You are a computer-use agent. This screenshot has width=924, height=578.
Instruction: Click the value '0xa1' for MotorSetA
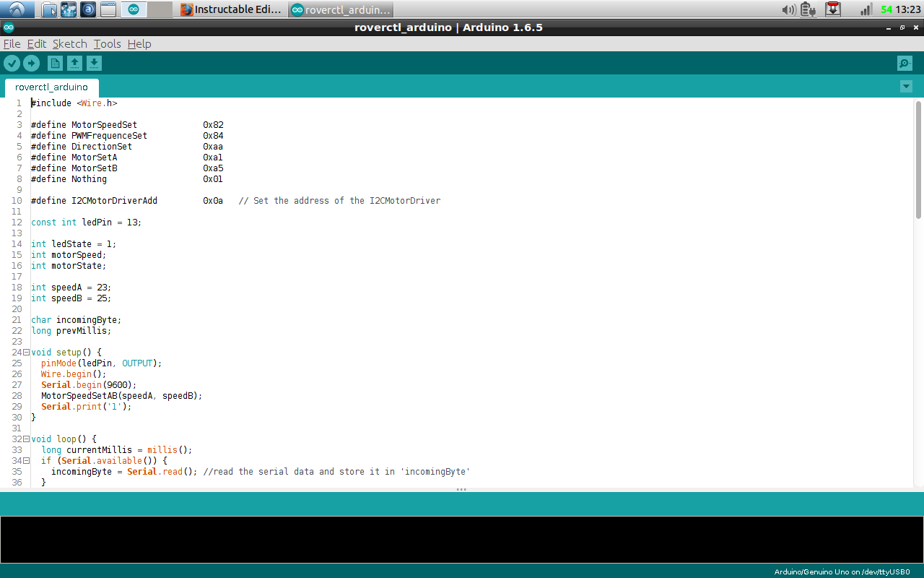(x=213, y=158)
